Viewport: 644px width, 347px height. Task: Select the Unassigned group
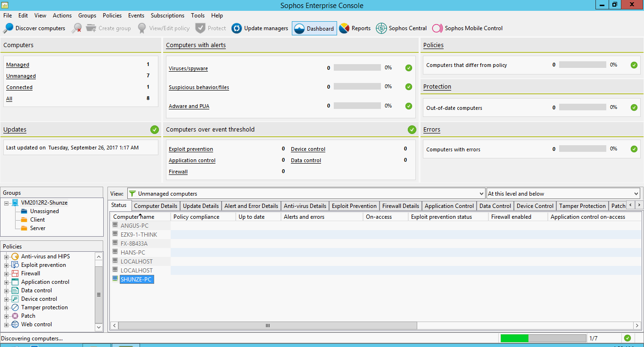click(44, 211)
